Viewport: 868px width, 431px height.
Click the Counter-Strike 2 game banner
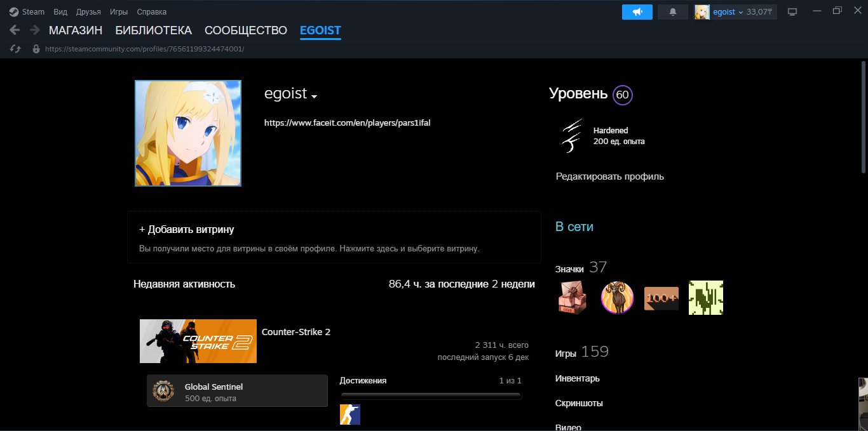(x=198, y=341)
